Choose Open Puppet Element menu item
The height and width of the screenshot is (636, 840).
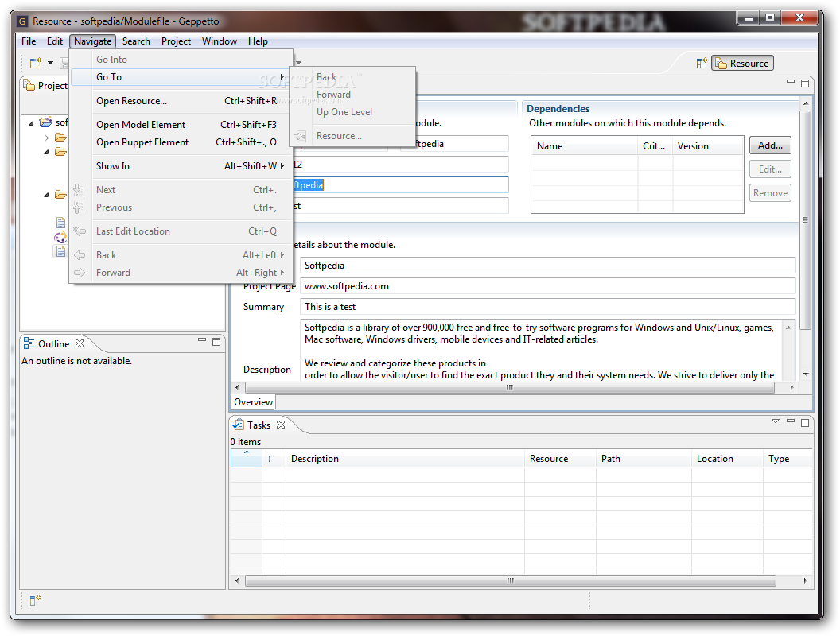[x=181, y=142]
